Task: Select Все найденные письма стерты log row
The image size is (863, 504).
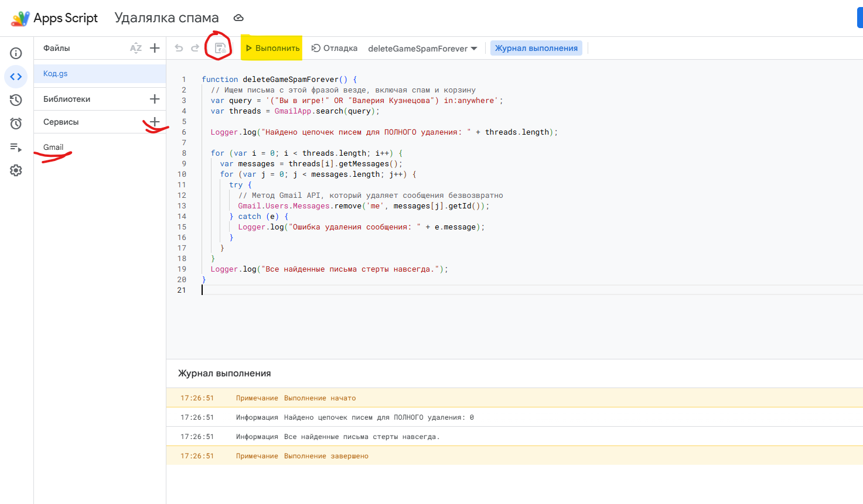Action: (x=514, y=437)
